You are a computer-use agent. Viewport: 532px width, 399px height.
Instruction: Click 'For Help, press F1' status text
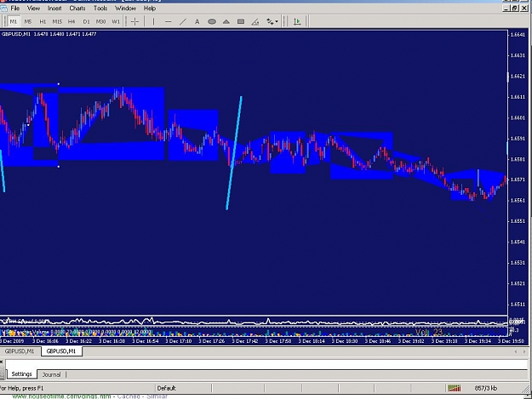click(x=22, y=388)
